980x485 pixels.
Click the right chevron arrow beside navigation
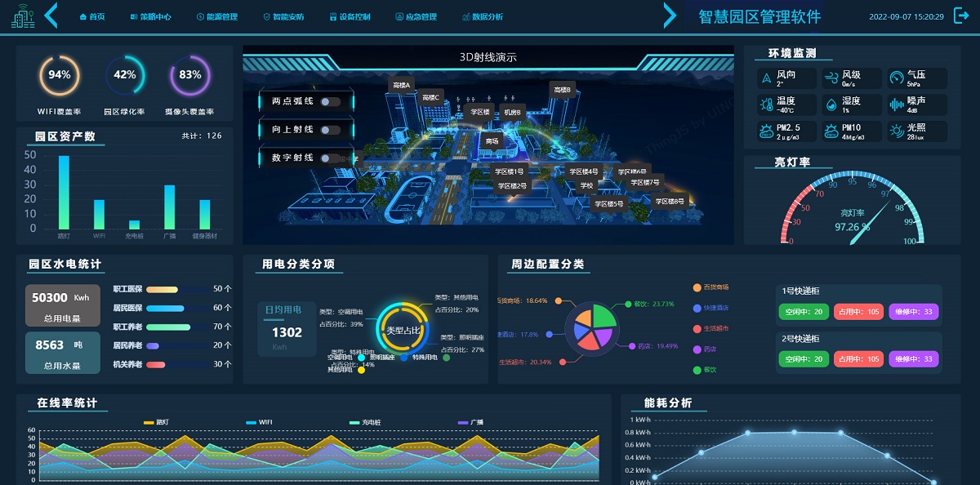tap(670, 16)
